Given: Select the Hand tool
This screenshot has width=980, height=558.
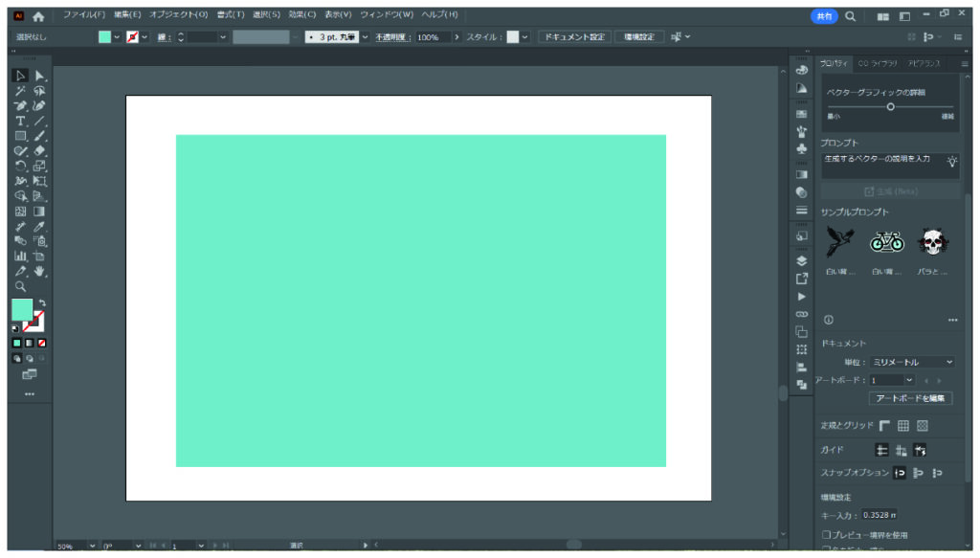Looking at the screenshot, I should coord(39,271).
